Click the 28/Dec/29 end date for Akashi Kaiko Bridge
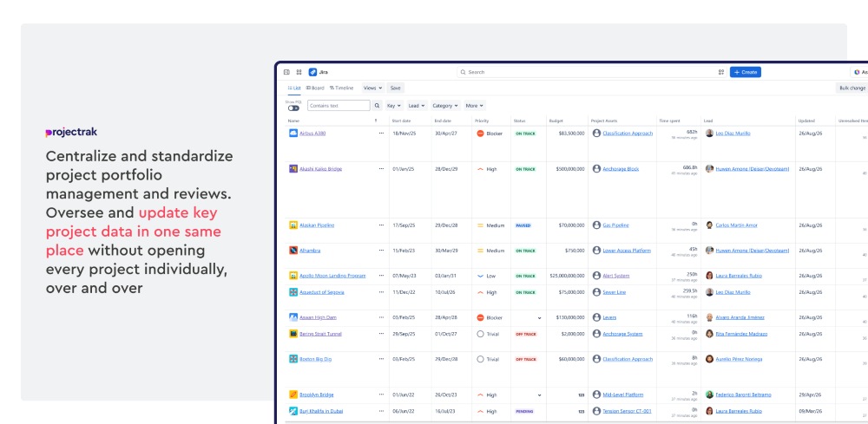Image resolution: width=868 pixels, height=424 pixels. tap(446, 168)
